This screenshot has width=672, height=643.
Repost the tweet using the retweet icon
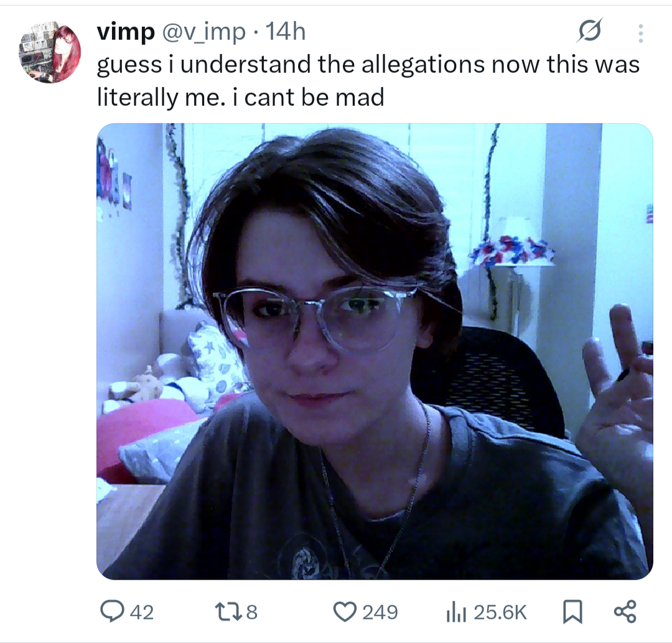[228, 612]
